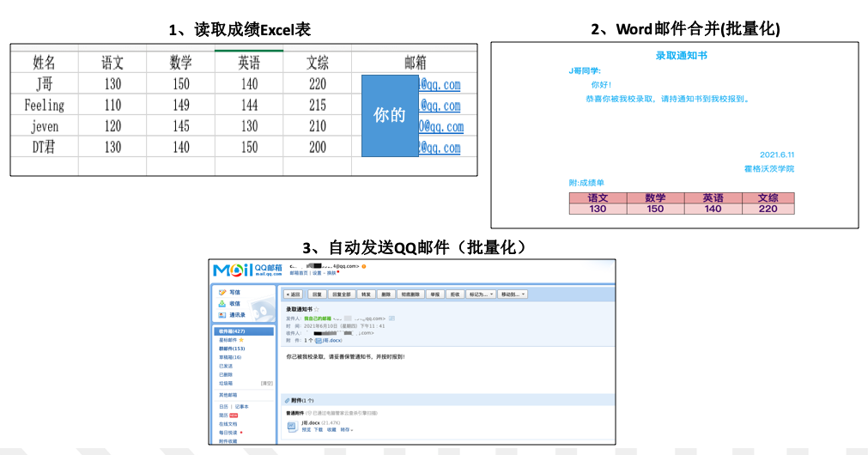Open the 邮箱首页 link
This screenshot has width=868, height=455.
pos(299,273)
